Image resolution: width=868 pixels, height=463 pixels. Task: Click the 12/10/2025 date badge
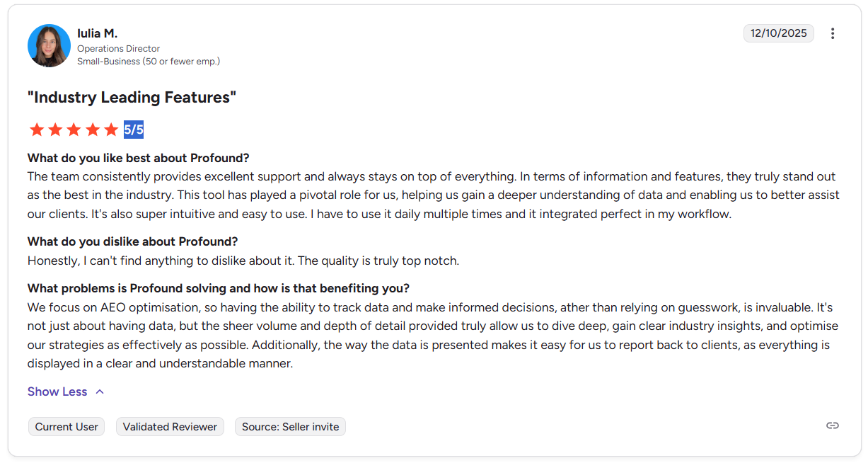778,33
